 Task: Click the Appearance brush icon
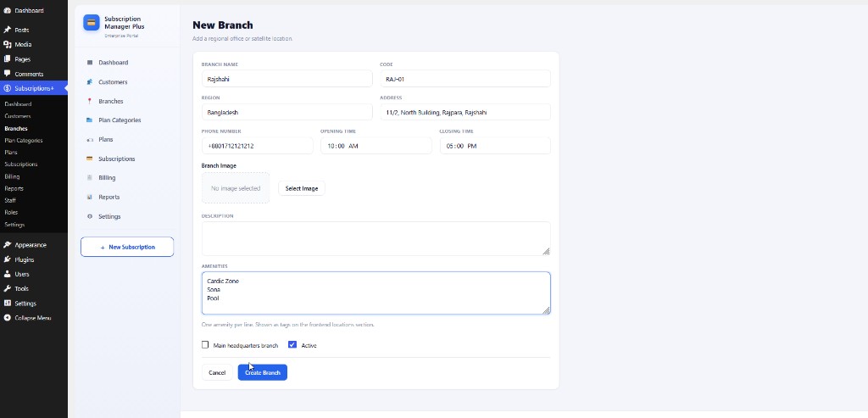(7, 245)
